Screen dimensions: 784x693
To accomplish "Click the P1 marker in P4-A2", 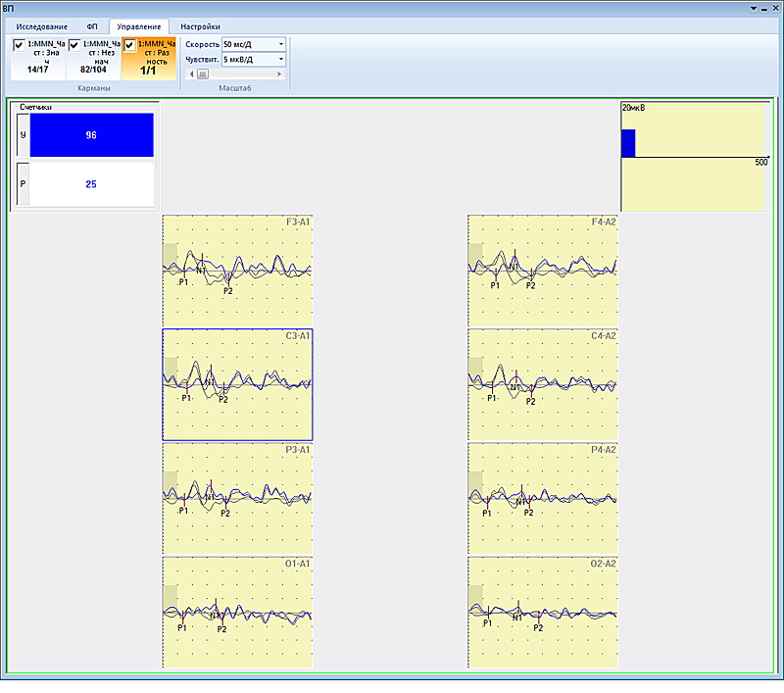I will click(486, 513).
